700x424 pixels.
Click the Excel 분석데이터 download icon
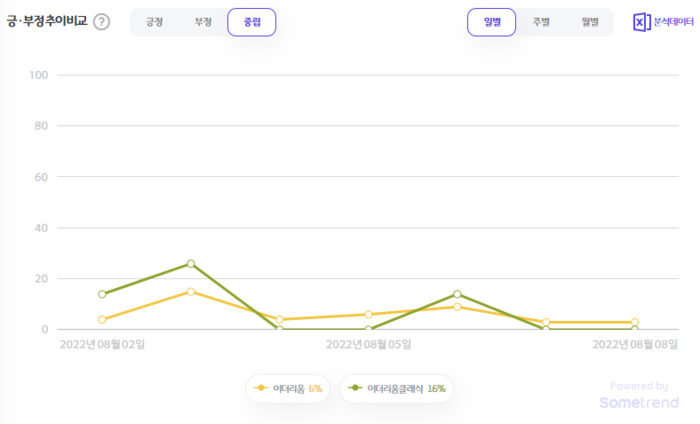pyautogui.click(x=641, y=22)
